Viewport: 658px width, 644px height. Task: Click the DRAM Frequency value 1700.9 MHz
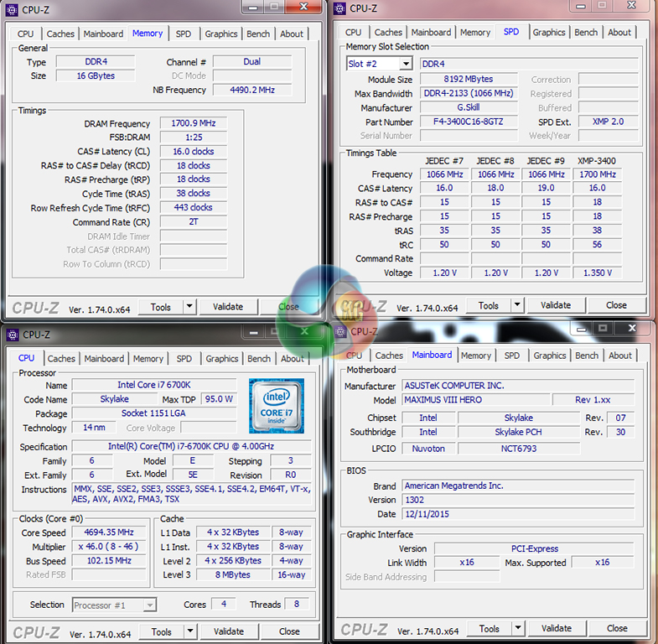[x=194, y=123]
